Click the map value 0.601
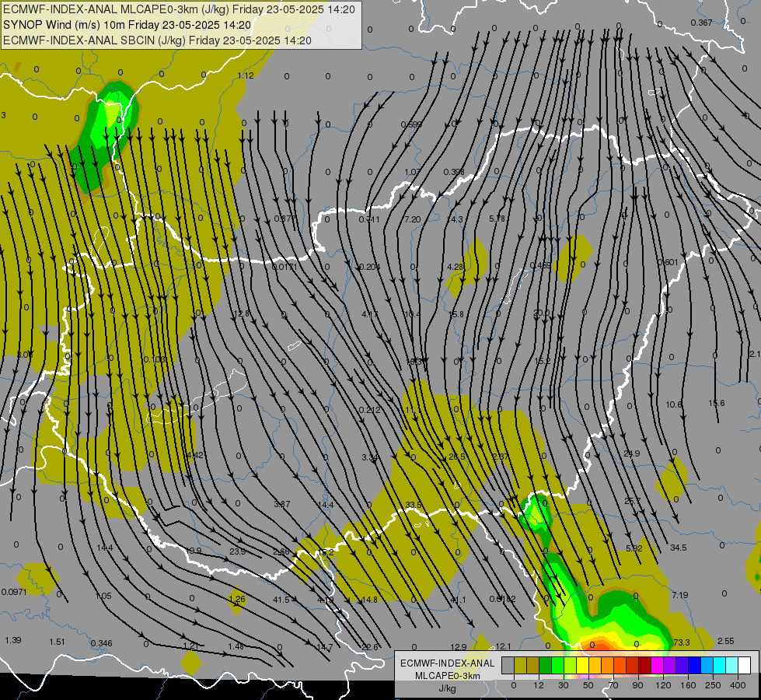This screenshot has width=761, height=700. [x=668, y=262]
